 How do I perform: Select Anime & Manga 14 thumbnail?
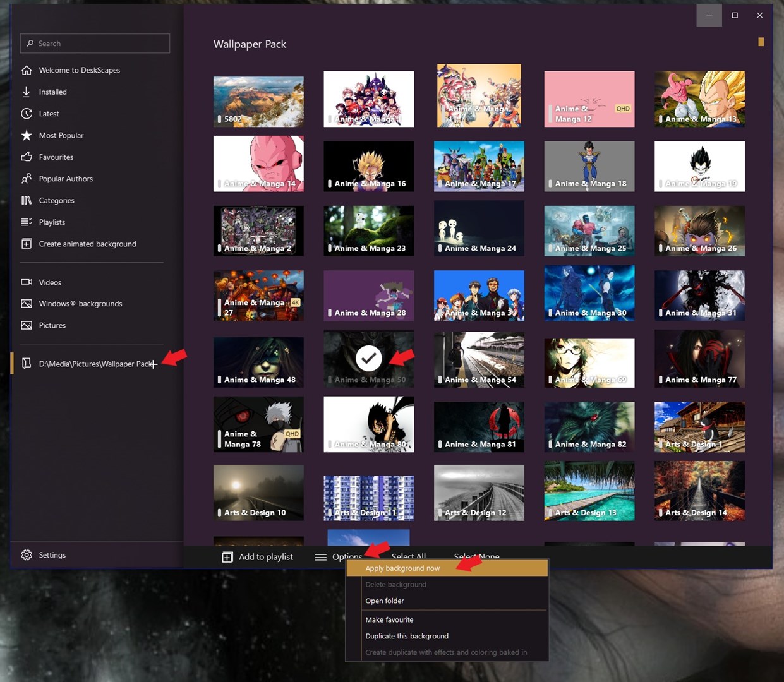258,164
